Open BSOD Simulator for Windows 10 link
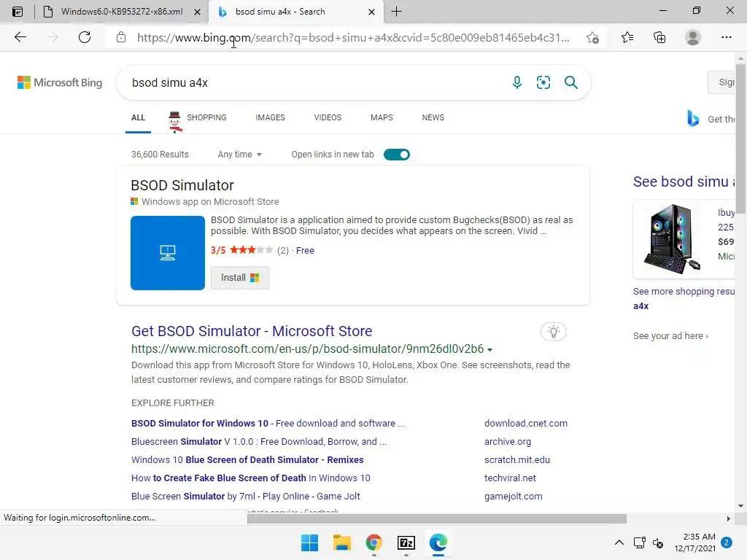The image size is (747, 560). 268,424
